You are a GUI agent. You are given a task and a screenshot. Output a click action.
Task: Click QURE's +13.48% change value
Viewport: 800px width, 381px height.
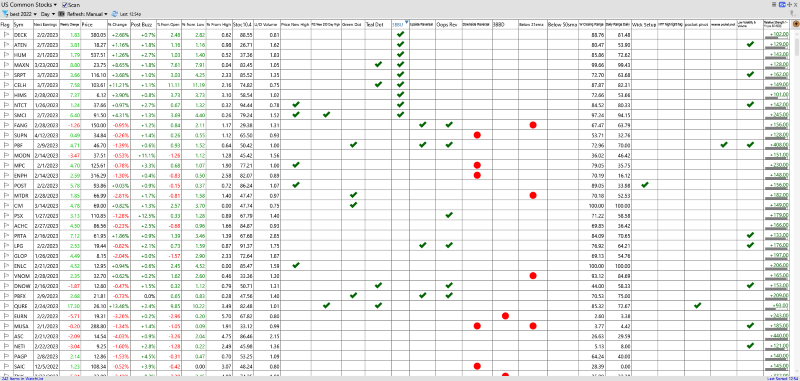(118, 305)
